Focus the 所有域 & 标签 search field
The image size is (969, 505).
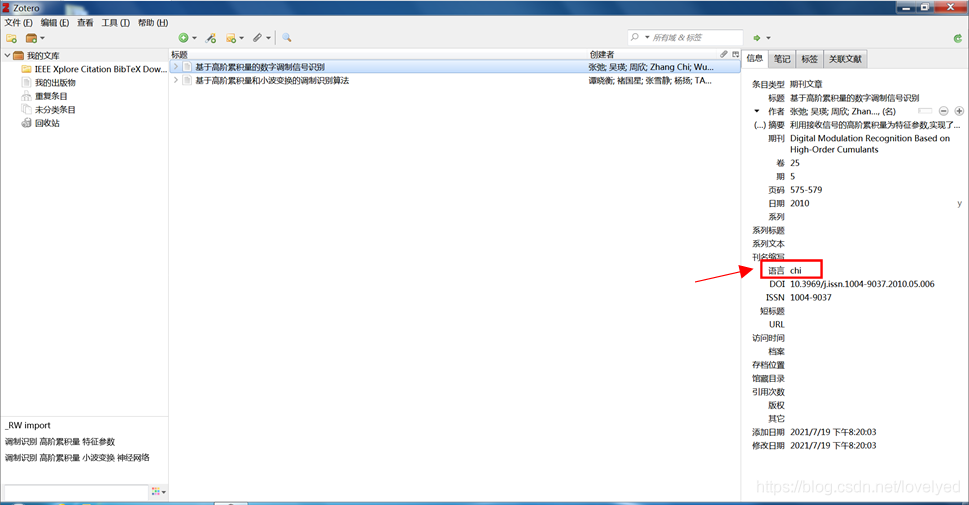coord(695,38)
